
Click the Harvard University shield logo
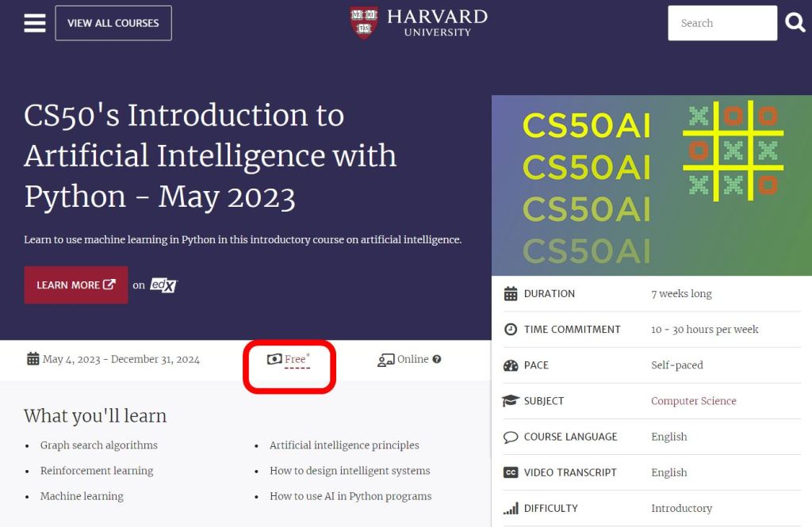pos(364,23)
